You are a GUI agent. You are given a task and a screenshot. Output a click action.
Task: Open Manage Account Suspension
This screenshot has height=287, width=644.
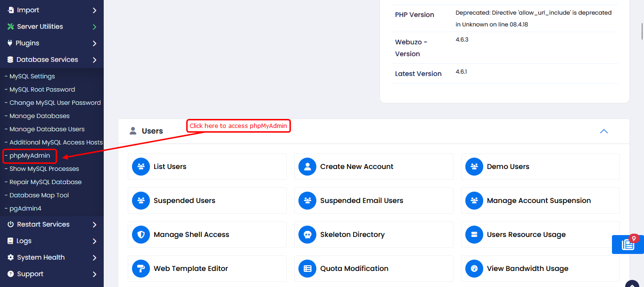(x=538, y=201)
